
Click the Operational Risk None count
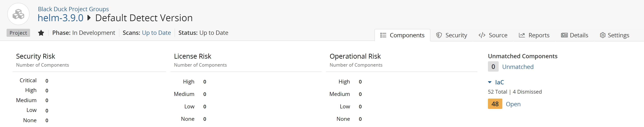[x=360, y=119]
